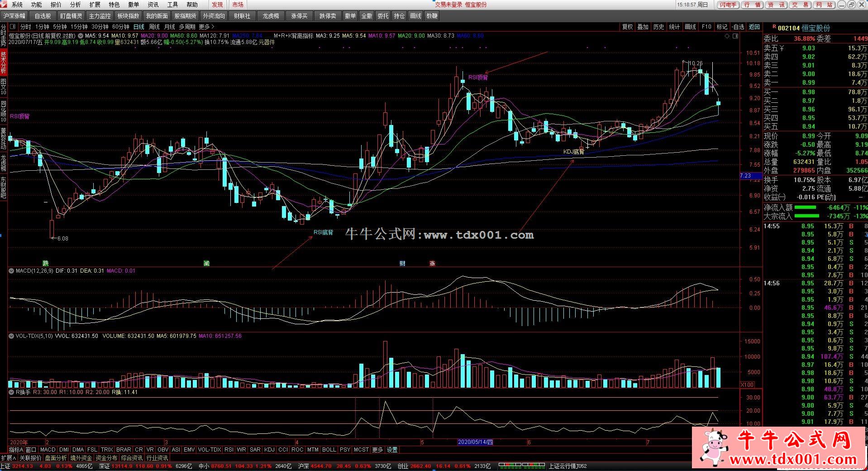This screenshot has width=868, height=471.
Task: Select the 15分钟 period
Action: (x=79, y=27)
